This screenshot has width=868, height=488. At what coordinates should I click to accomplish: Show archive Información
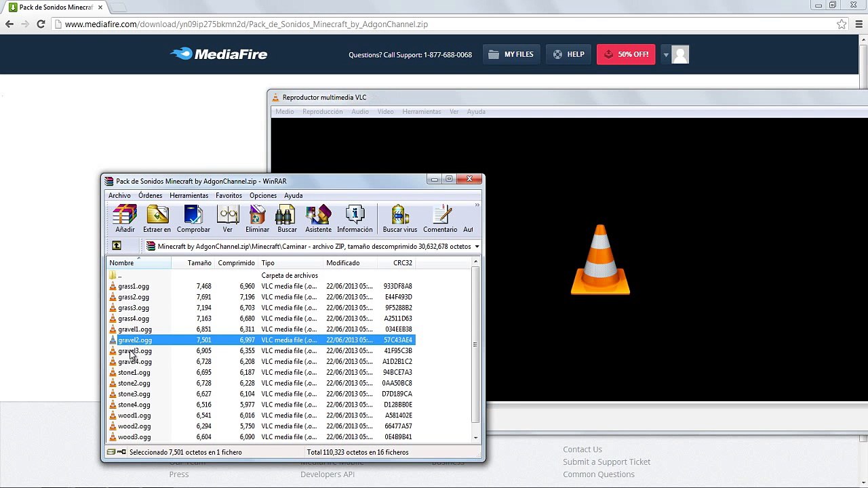(355, 219)
